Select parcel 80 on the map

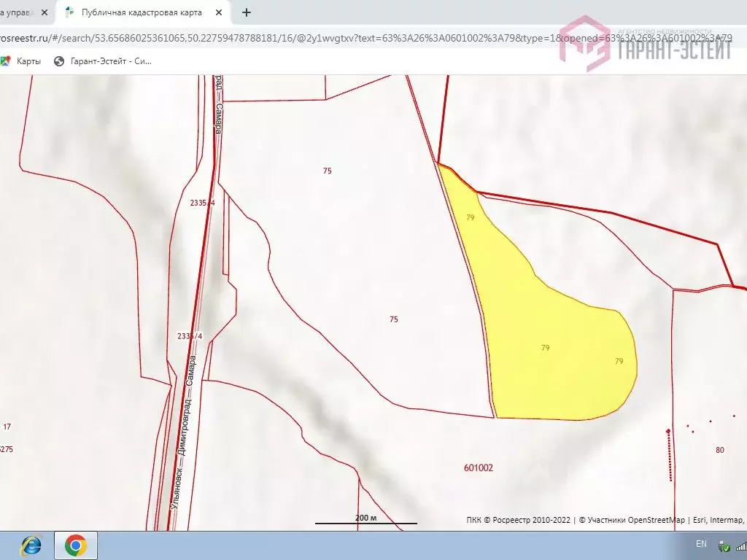click(719, 450)
